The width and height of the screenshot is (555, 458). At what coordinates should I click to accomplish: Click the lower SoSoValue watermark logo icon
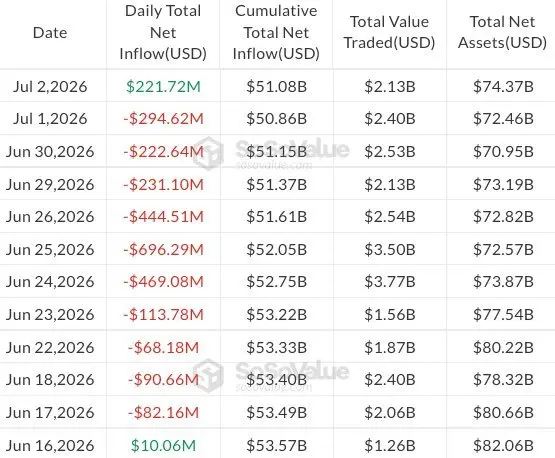[209, 375]
